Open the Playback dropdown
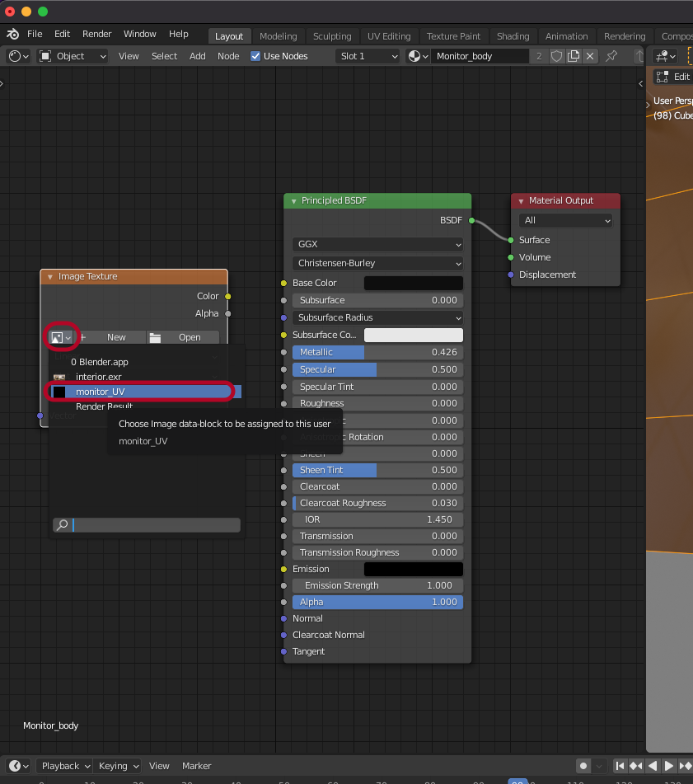This screenshot has width=693, height=784. click(65, 766)
